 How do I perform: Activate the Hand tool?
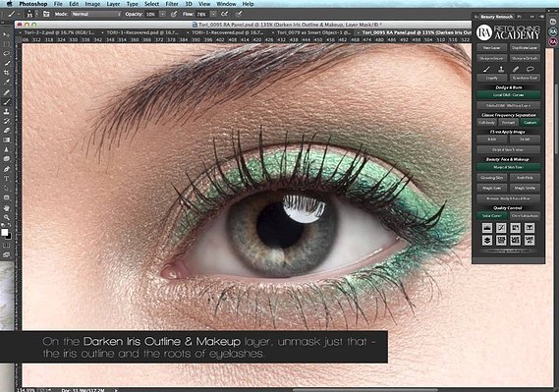point(7,207)
